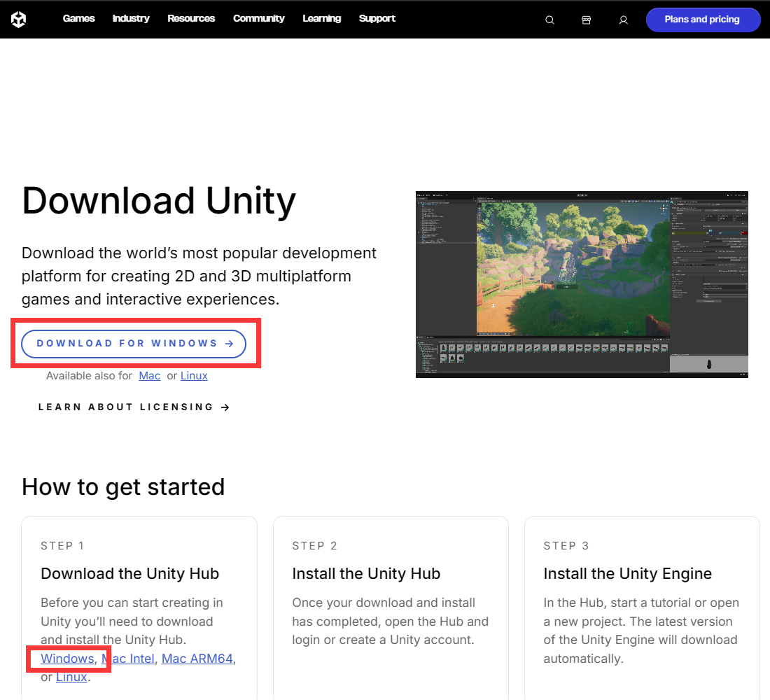Expand the Learning menu

(322, 19)
